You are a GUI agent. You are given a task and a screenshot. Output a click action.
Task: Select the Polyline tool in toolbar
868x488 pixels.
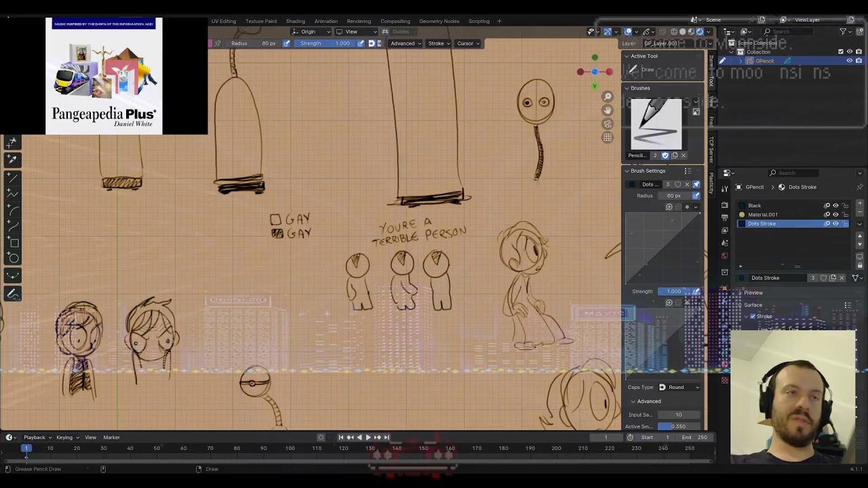(12, 194)
